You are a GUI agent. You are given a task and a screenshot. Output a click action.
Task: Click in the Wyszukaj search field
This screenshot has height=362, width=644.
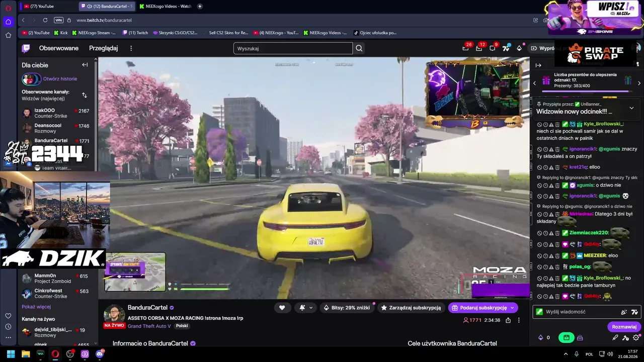293,48
